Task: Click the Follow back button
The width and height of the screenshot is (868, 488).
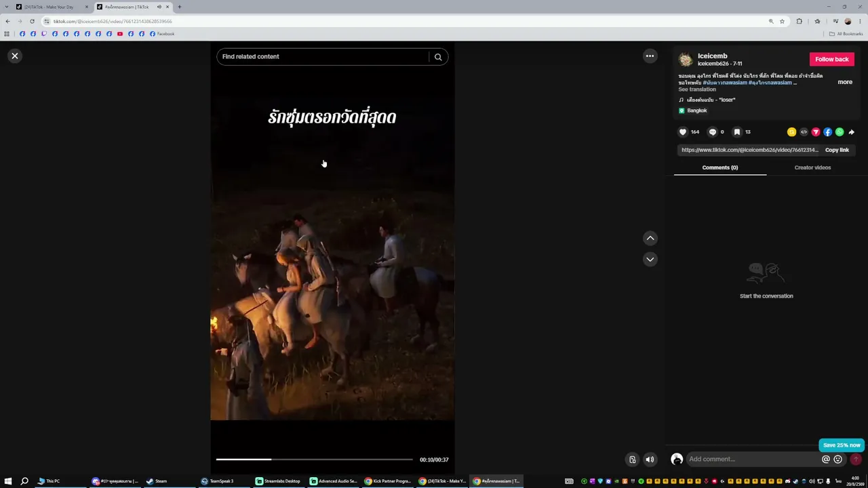Action: [x=831, y=60]
